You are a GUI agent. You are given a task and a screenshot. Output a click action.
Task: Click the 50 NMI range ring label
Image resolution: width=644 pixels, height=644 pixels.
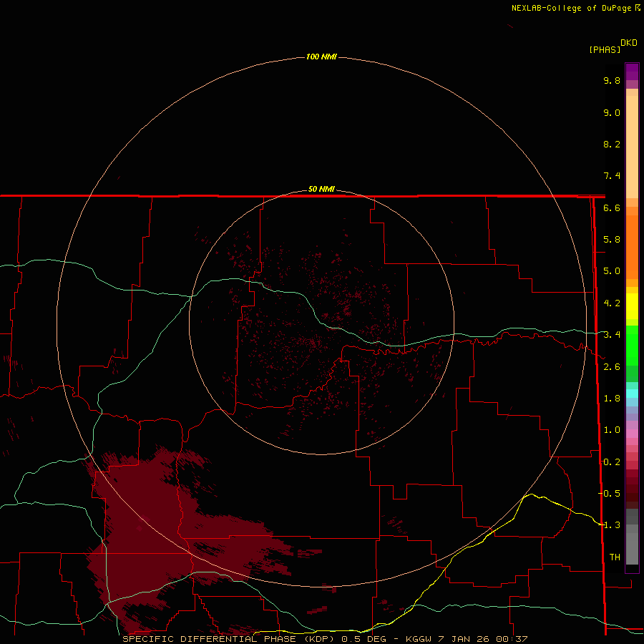coord(321,189)
